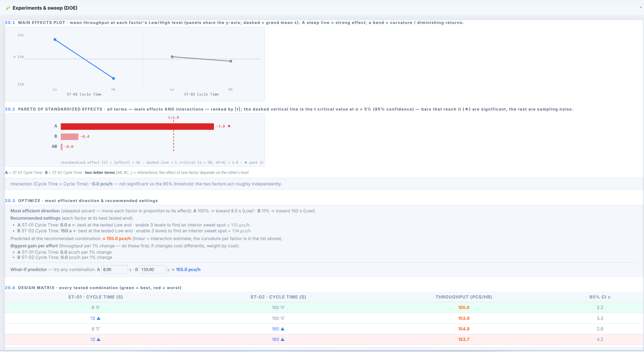Click the ST-02 Lo data point in the main effects plot
This screenshot has width=644, height=352.
click(172, 57)
